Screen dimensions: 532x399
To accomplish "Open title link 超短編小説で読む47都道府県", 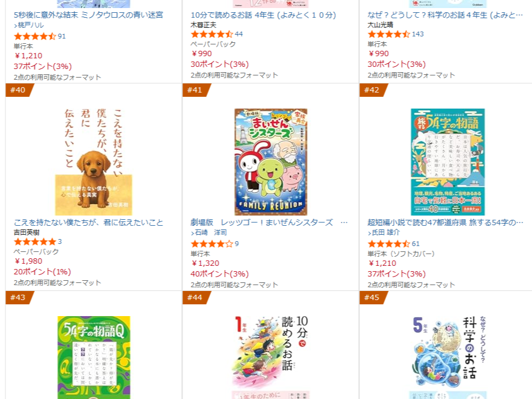I will pyautogui.click(x=445, y=222).
